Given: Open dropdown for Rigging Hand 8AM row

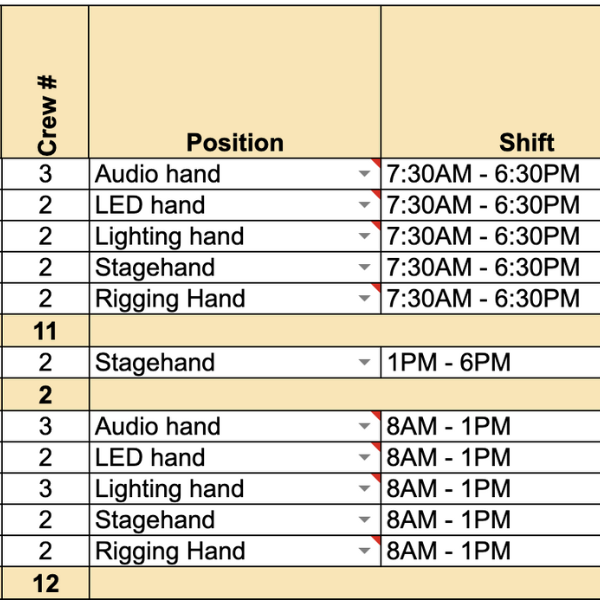Looking at the screenshot, I should click(364, 551).
